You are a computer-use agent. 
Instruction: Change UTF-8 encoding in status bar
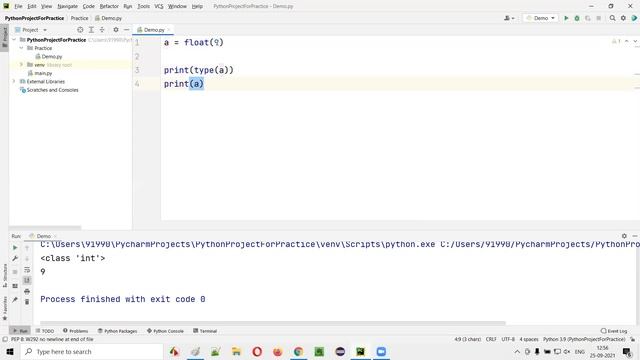click(x=508, y=339)
